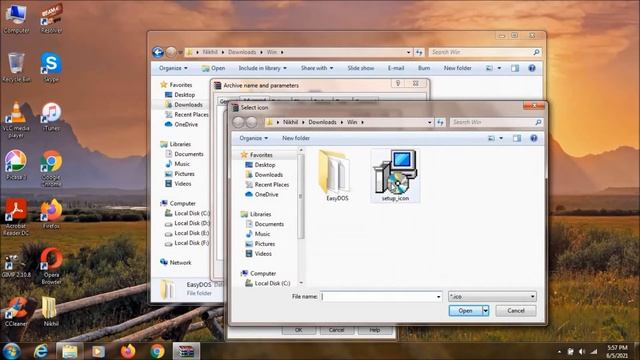The width and height of the screenshot is (640, 360).
Task: Click the File name input field
Action: (x=378, y=296)
